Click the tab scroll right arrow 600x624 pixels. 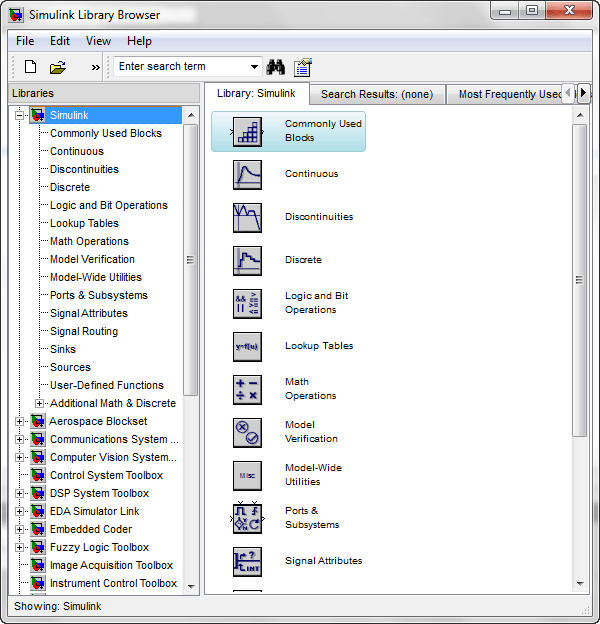[583, 94]
